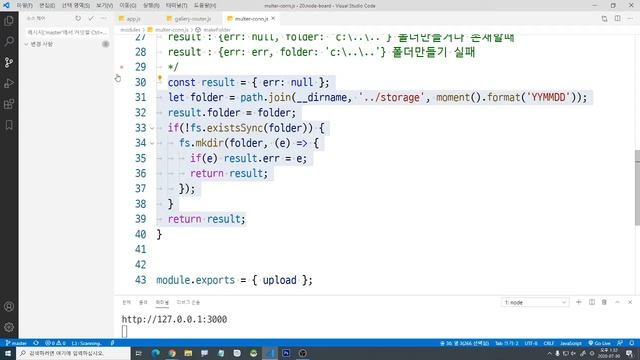
Task: Create a new terminal with the plus icon
Action: (578, 302)
